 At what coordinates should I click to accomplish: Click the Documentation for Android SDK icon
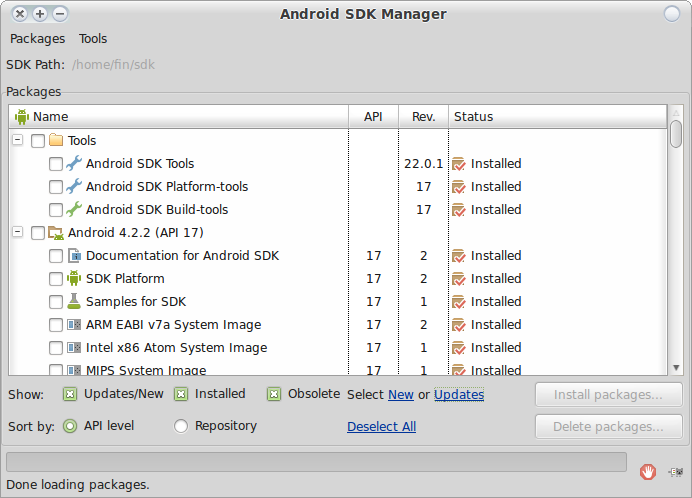(x=74, y=256)
